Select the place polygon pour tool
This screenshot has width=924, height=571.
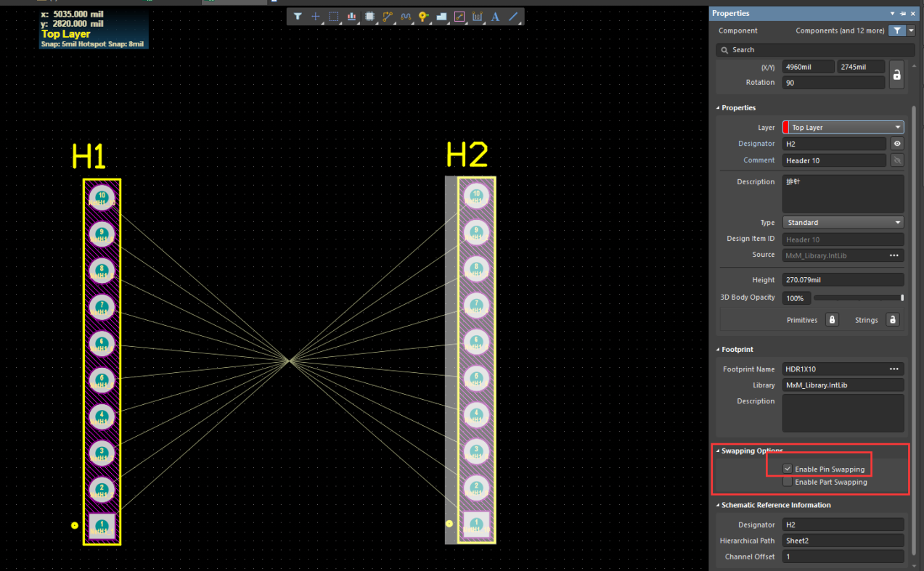click(x=441, y=16)
